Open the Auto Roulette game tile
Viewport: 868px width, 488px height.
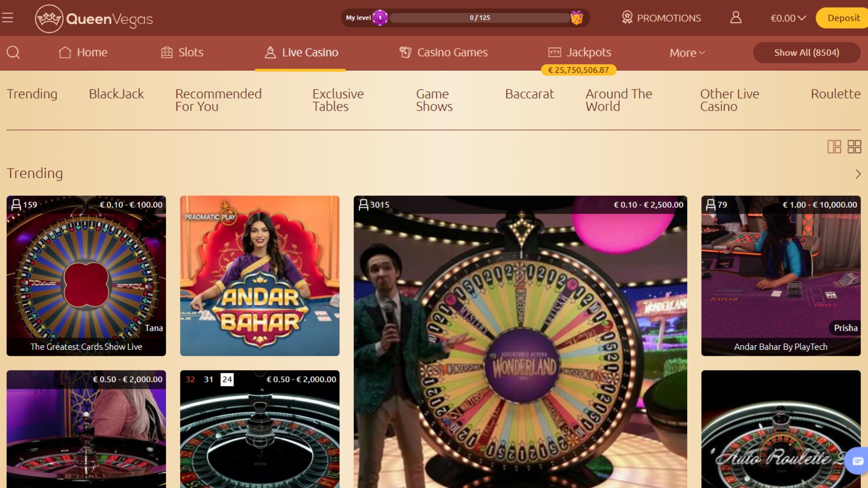[x=781, y=429]
